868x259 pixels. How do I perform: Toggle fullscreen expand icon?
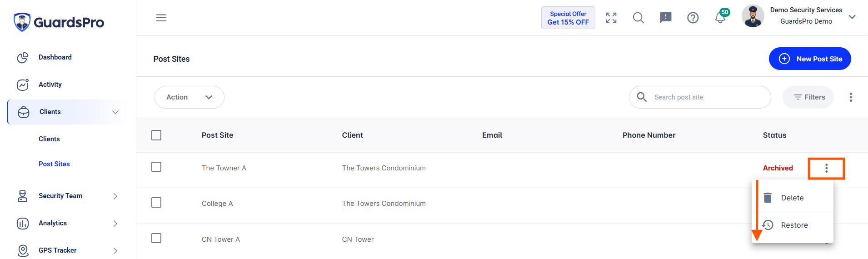[611, 18]
